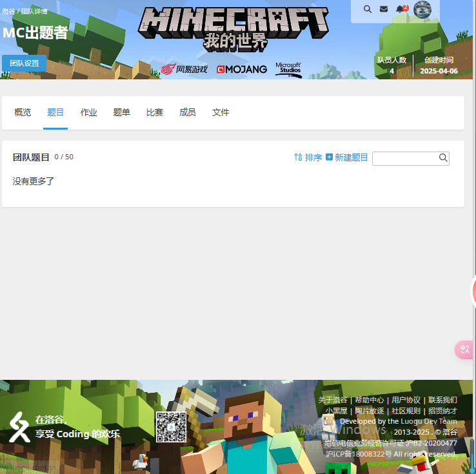Open the search magnifier in top bar

click(368, 9)
